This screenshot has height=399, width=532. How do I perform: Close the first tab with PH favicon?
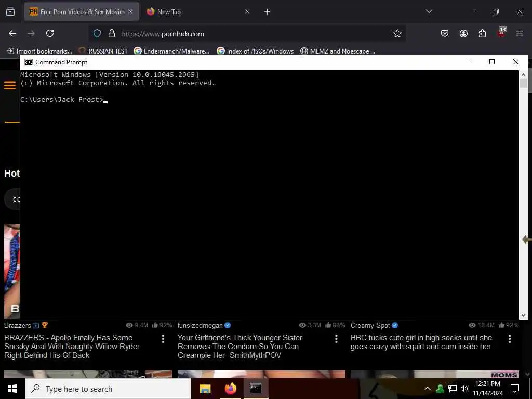click(x=130, y=11)
